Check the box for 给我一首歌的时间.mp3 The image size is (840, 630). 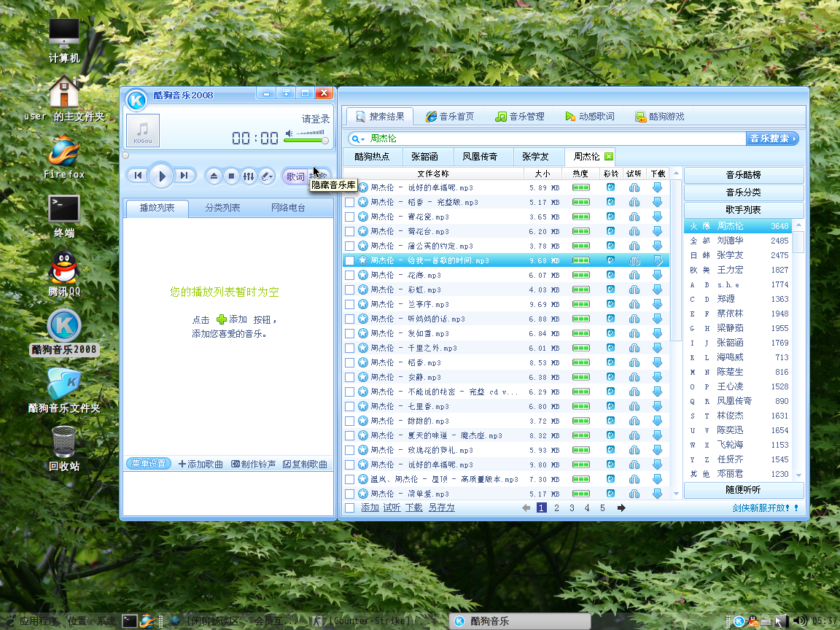coord(350,260)
